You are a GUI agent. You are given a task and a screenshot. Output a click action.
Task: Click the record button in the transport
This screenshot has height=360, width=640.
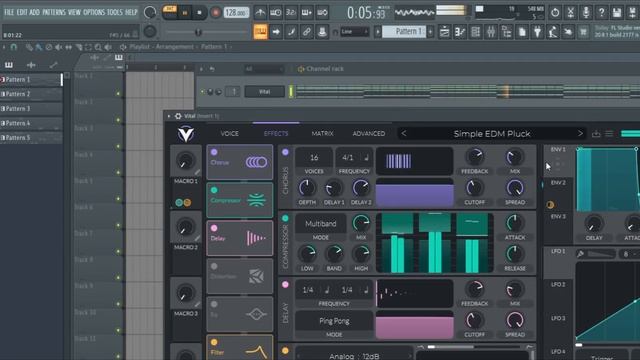tap(216, 13)
